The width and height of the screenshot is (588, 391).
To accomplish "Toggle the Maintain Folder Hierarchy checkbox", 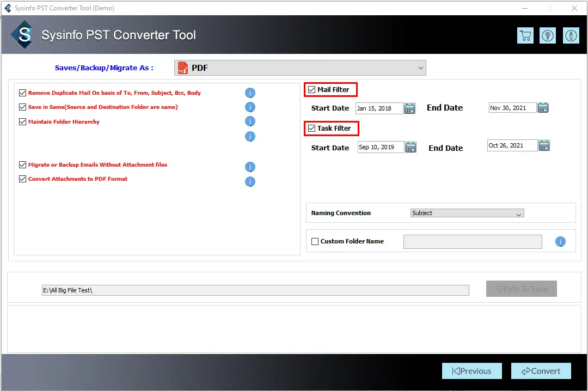I will click(x=23, y=121).
